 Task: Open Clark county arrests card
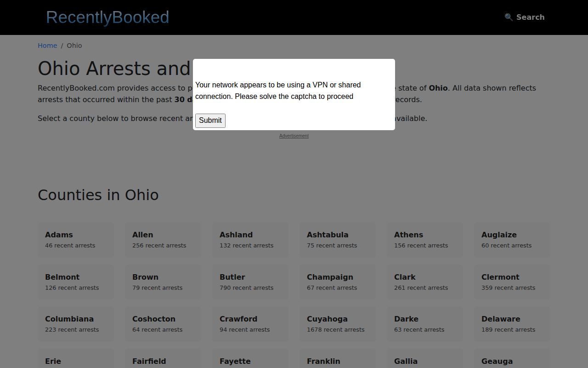(x=425, y=282)
